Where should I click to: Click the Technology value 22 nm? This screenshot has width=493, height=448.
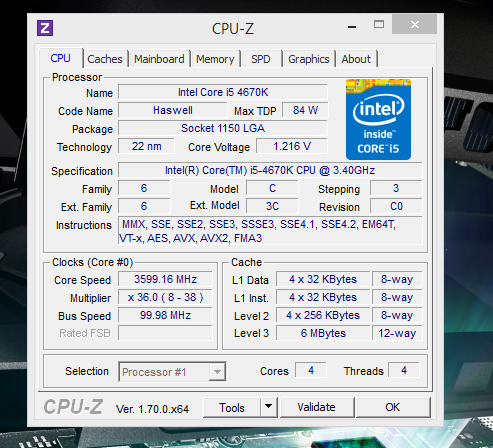pyautogui.click(x=146, y=146)
